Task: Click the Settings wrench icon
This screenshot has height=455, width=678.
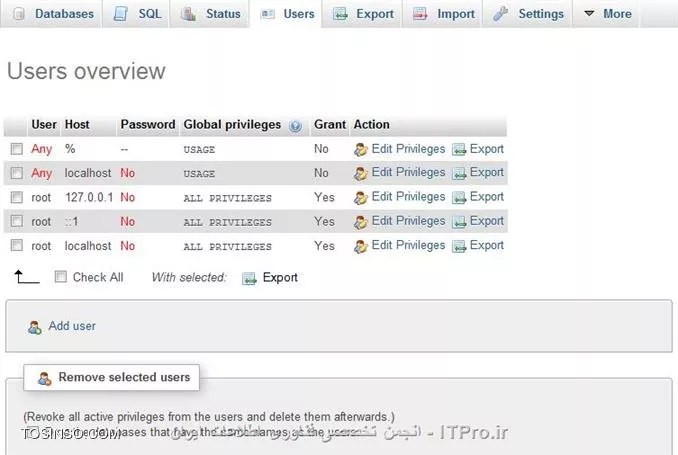Action: 500,14
